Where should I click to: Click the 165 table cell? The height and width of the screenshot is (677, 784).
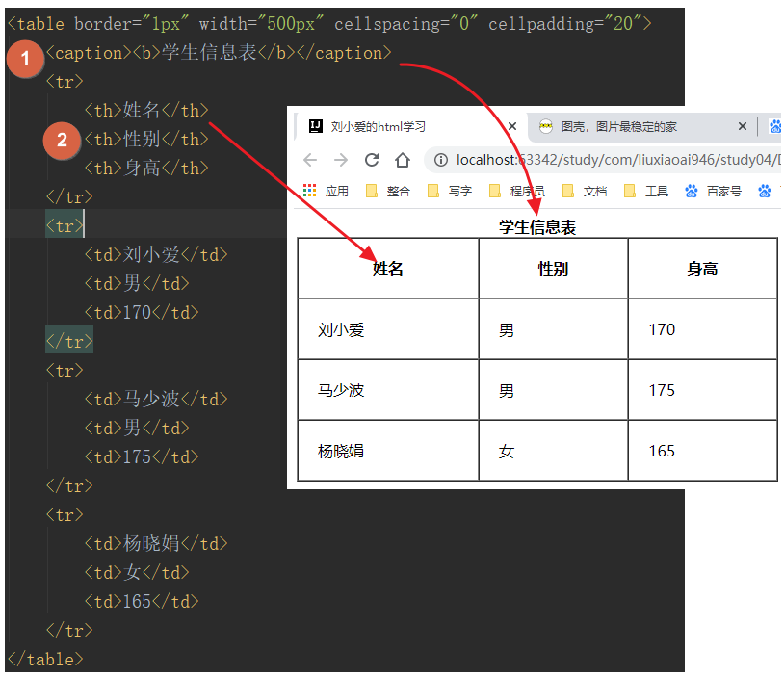(x=702, y=451)
